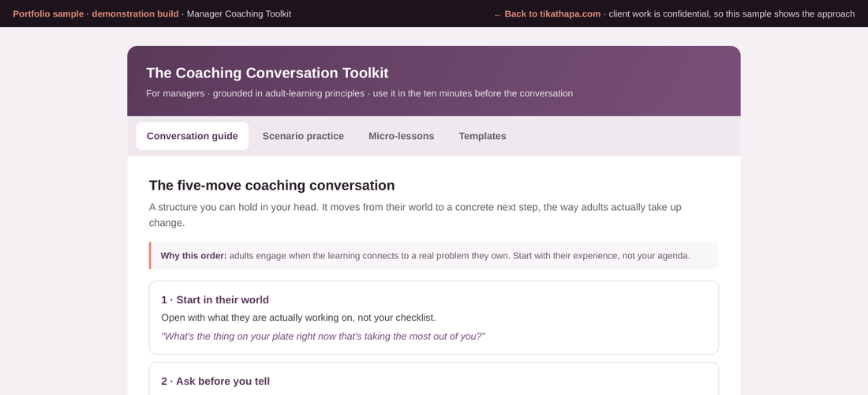This screenshot has width=868, height=395.
Task: Switch to the Scenario practice tab
Action: pyautogui.click(x=303, y=137)
